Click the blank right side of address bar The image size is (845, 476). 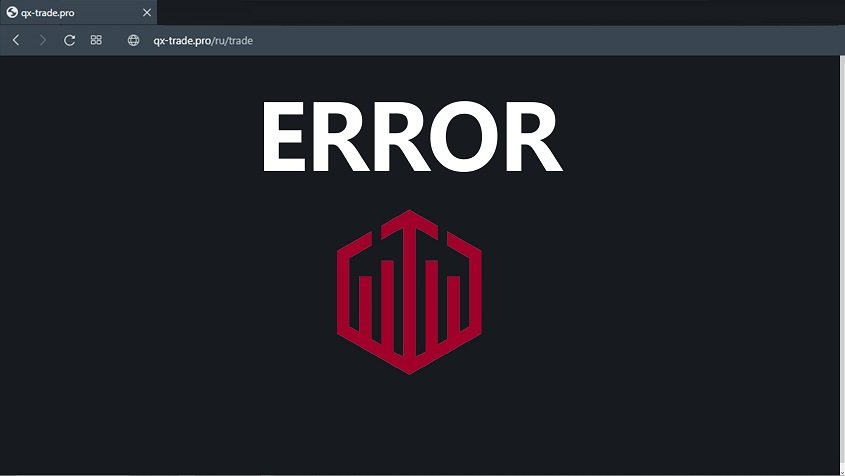[539, 40]
